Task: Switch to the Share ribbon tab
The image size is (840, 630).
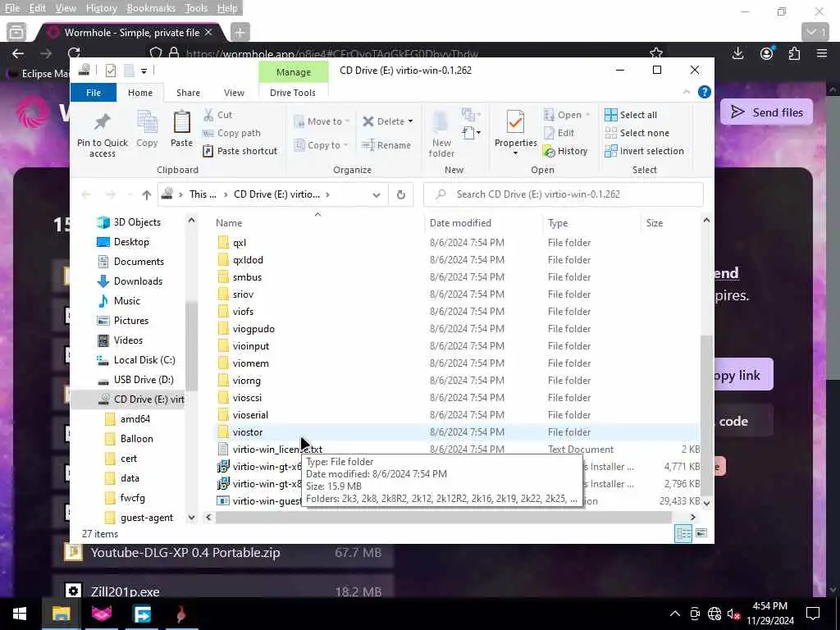Action: [x=188, y=93]
